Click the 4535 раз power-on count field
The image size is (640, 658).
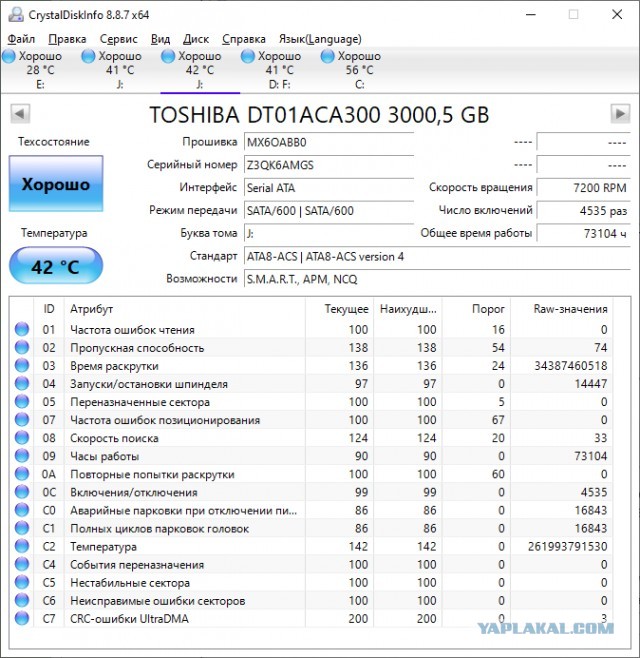pyautogui.click(x=583, y=210)
